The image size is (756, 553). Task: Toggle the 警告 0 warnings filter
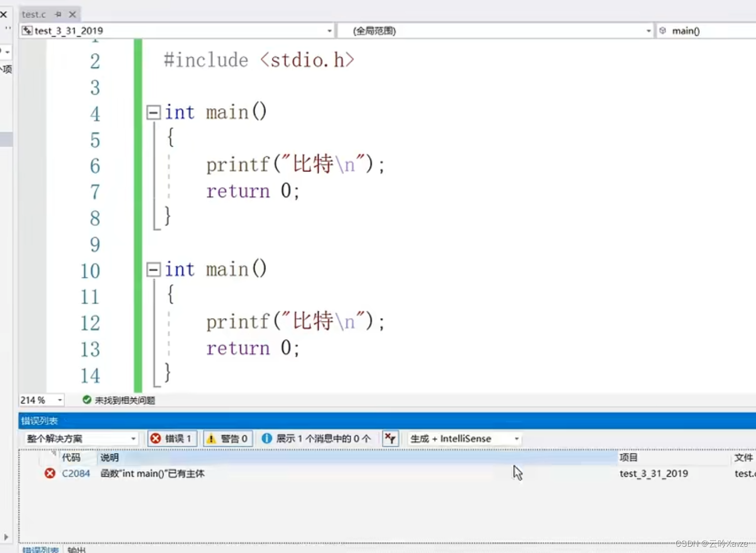tap(228, 438)
